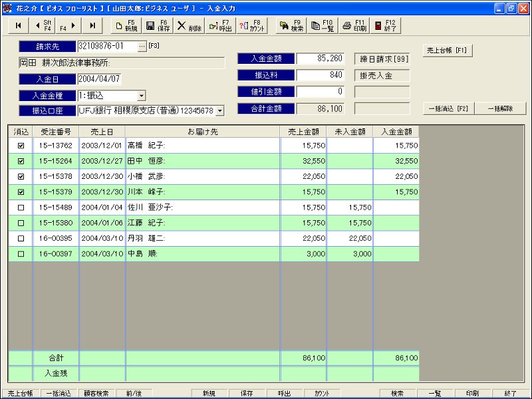Image resolution: width=532 pixels, height=399 pixels.
Task: Check 消込 for order 16-00397
Action: point(21,254)
